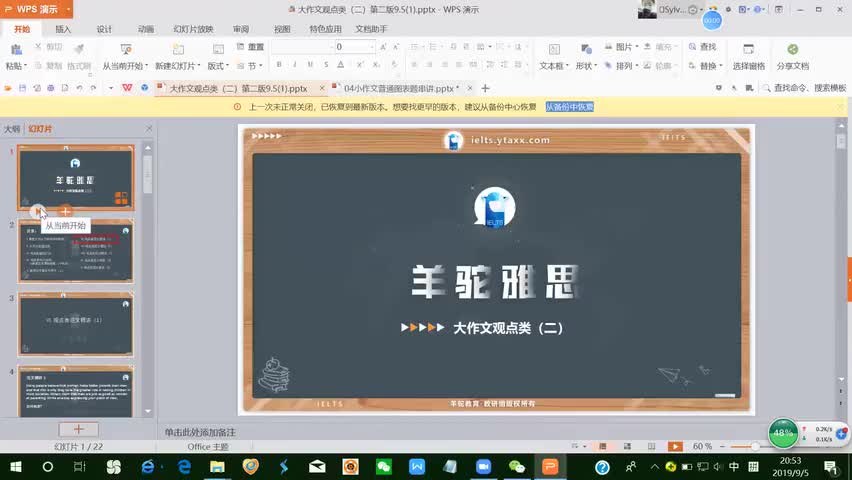Click the 60 % zoom level text

[x=702, y=446]
